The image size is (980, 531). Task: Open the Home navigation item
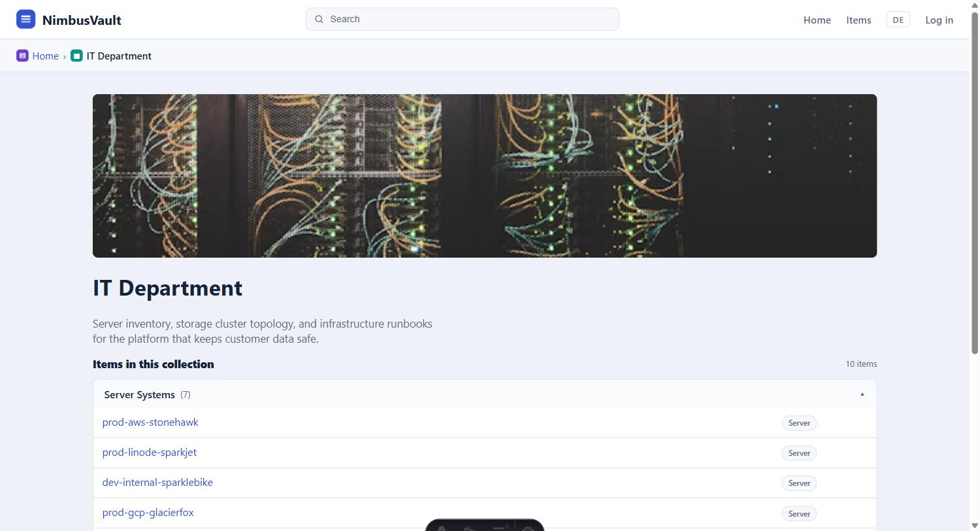coord(817,20)
